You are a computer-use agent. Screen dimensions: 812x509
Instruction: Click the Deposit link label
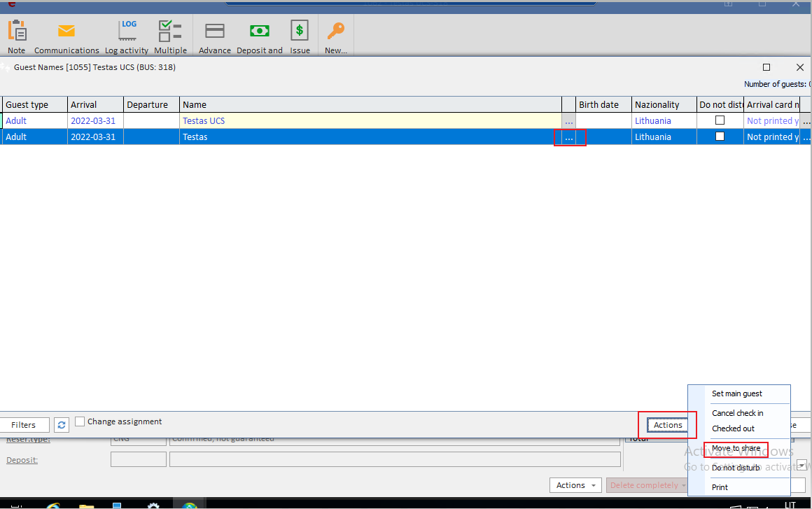[22, 460]
